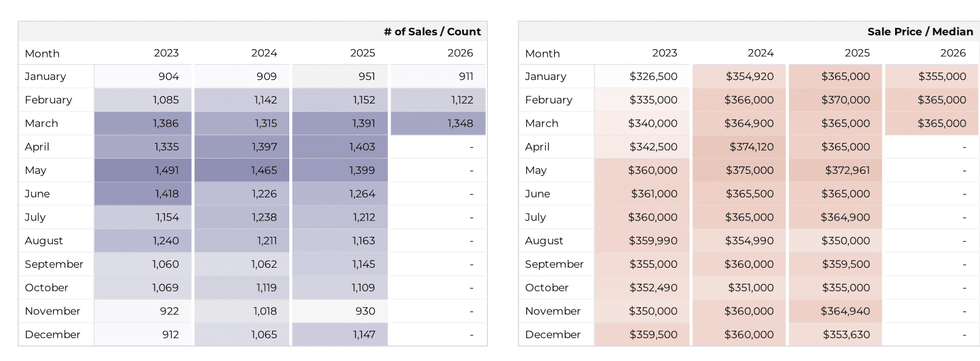This screenshot has width=980, height=361.
Task: Click the March 2026 sales count value 1,348
Action: click(x=460, y=124)
